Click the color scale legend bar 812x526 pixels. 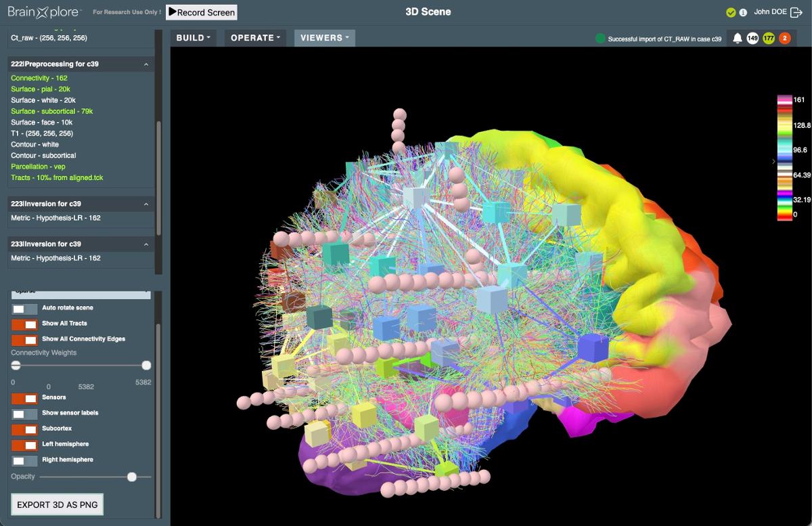(784, 158)
